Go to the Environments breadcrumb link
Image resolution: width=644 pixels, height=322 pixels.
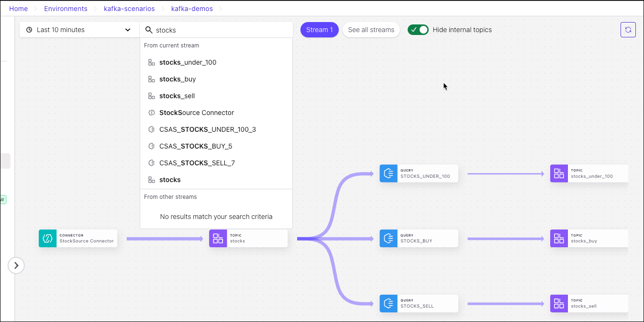click(66, 9)
